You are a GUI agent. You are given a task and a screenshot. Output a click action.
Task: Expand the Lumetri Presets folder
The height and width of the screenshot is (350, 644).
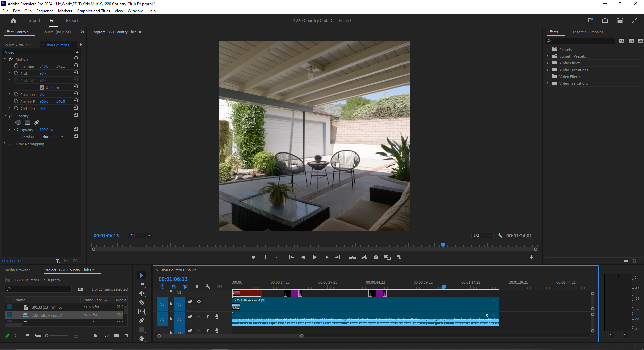[x=548, y=56]
